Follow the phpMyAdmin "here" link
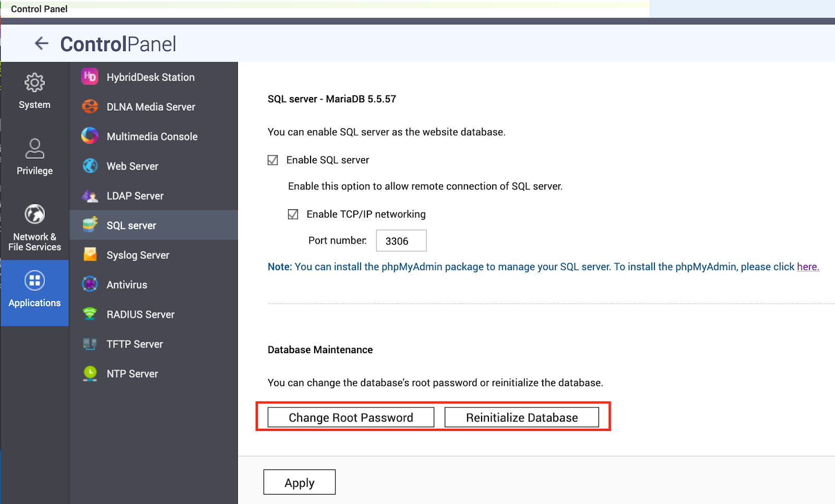 click(807, 267)
